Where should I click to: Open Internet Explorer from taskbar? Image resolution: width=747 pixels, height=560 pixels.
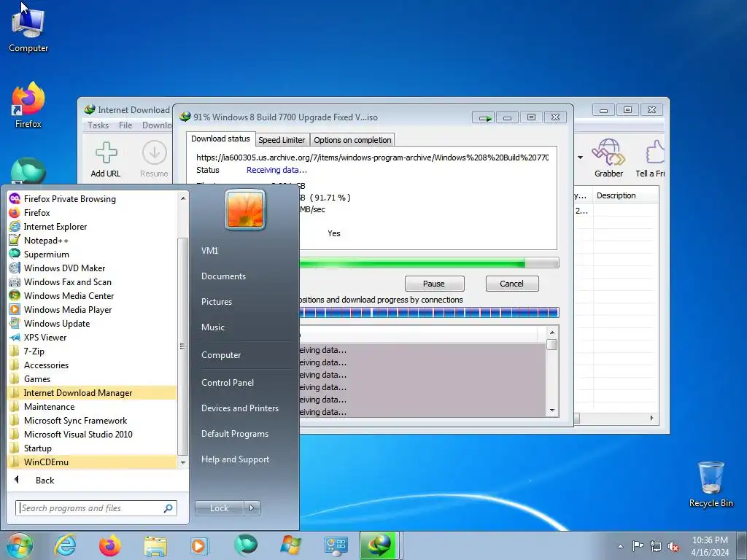tap(65, 545)
